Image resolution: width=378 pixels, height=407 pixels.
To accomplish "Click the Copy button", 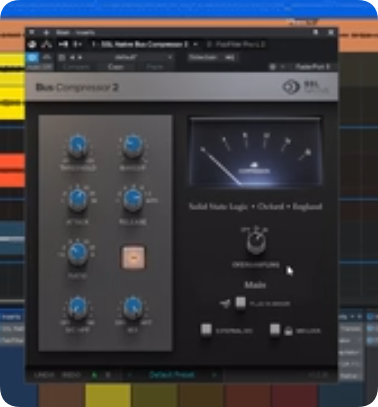I will click(x=116, y=67).
